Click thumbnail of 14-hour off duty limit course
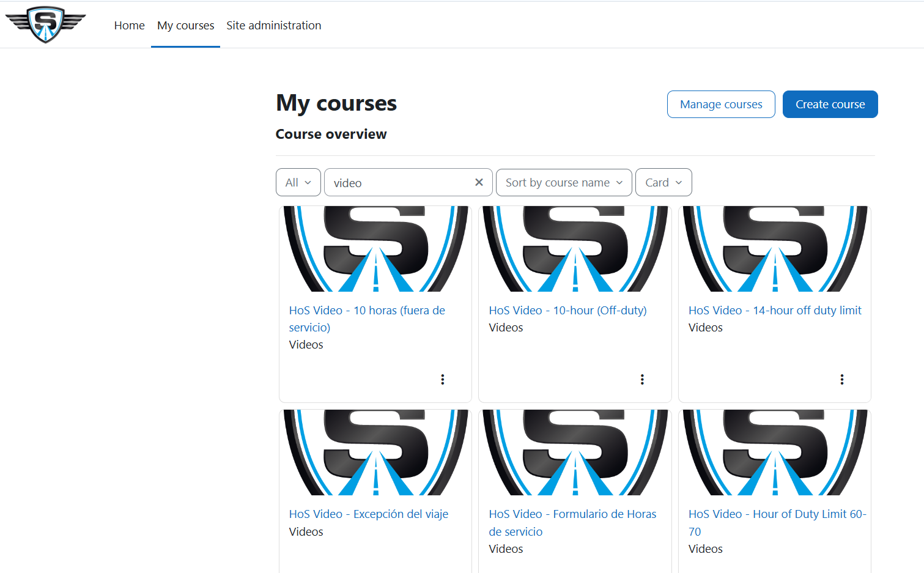The image size is (924, 573). (775, 249)
